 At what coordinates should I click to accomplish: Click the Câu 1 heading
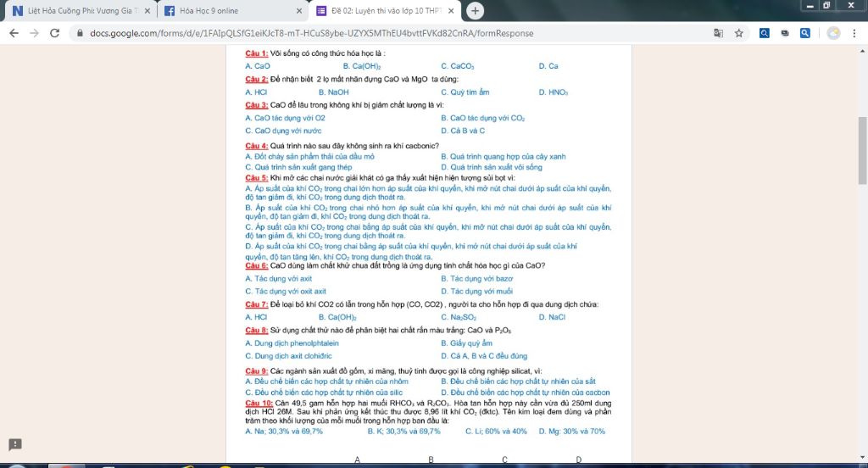[256, 53]
